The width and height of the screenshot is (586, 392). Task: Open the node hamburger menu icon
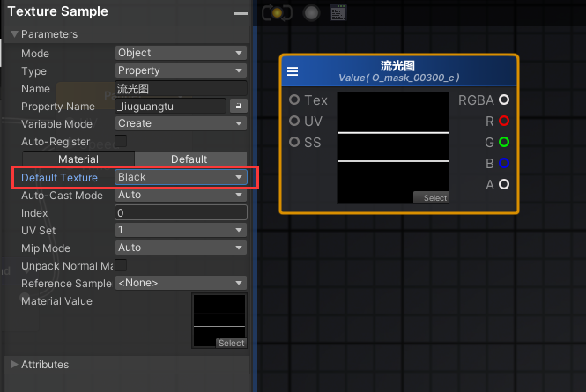(x=293, y=71)
